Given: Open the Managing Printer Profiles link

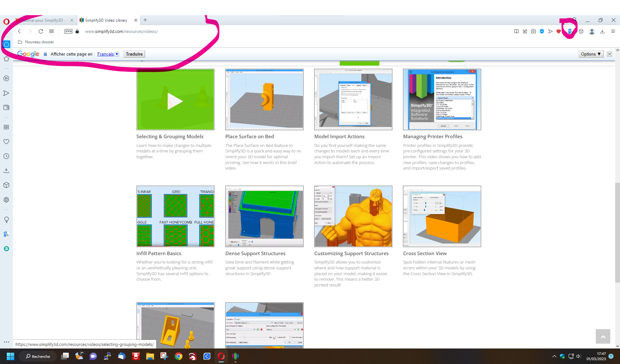Looking at the screenshot, I should [x=433, y=137].
